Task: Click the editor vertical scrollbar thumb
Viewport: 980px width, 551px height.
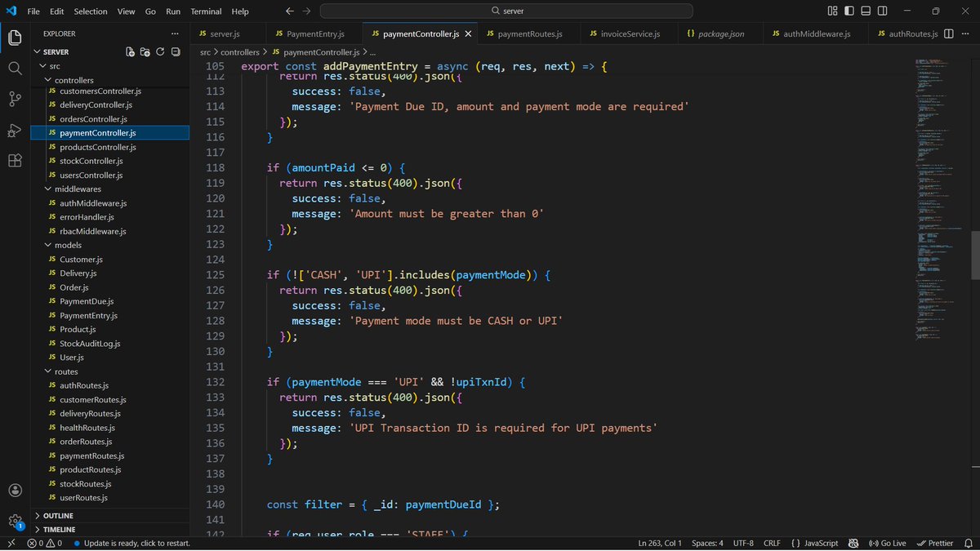Action: pyautogui.click(x=975, y=254)
